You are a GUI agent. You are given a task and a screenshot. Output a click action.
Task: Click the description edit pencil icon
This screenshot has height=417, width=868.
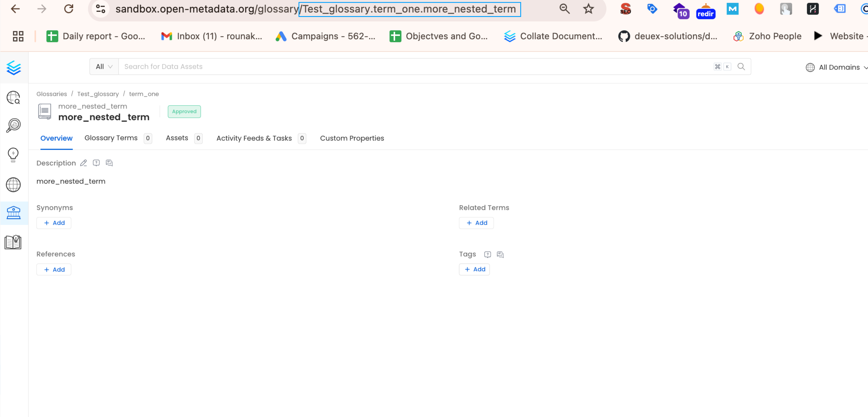coord(83,163)
